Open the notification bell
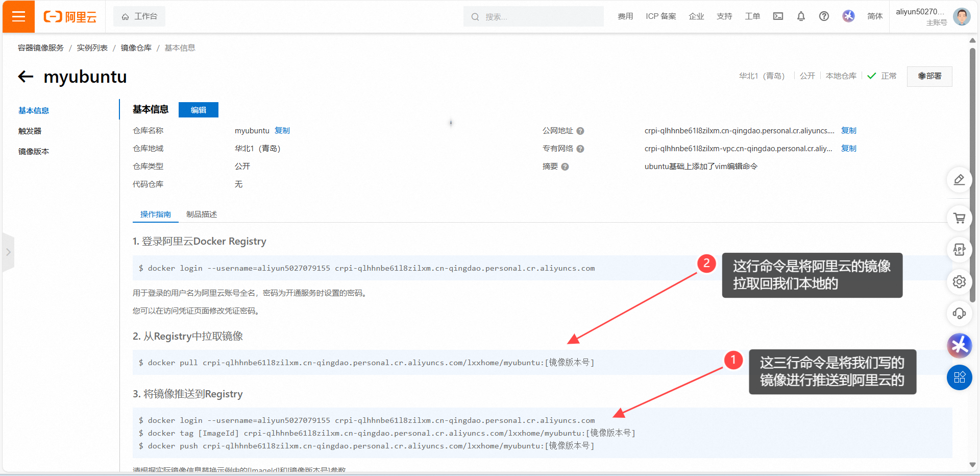This screenshot has height=476, width=980. 801,16
